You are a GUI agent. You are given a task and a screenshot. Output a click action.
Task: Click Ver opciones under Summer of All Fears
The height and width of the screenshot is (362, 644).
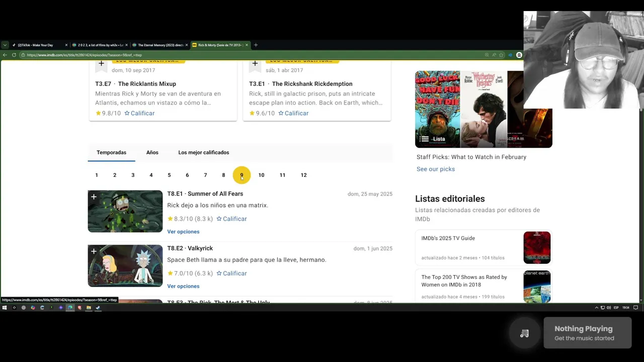183,232
